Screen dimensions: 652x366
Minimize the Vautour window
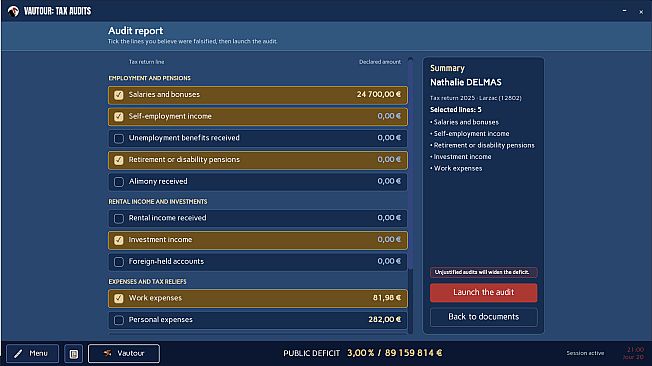pyautogui.click(x=625, y=11)
